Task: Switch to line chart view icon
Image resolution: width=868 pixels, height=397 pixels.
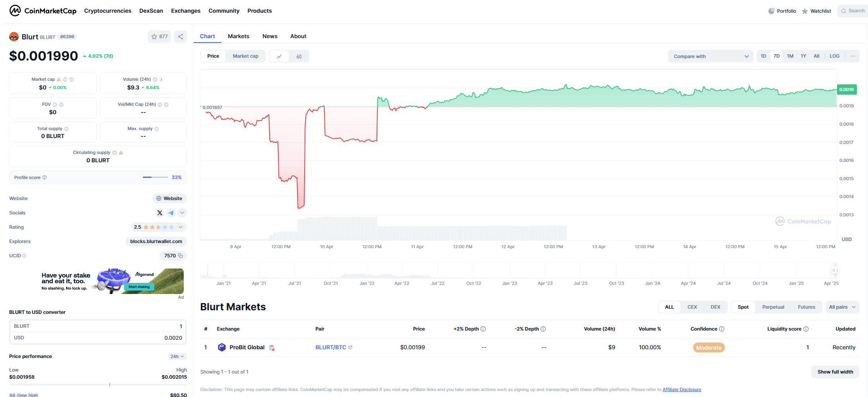Action: 279,56
